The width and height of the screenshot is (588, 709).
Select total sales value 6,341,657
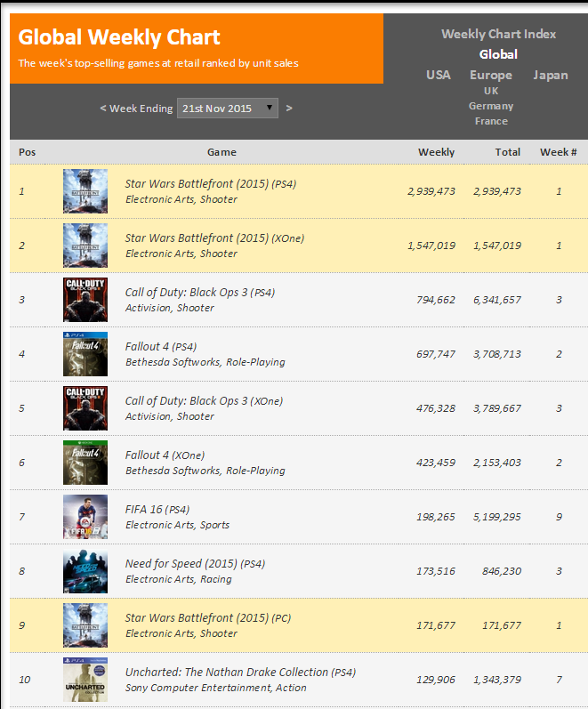click(497, 300)
